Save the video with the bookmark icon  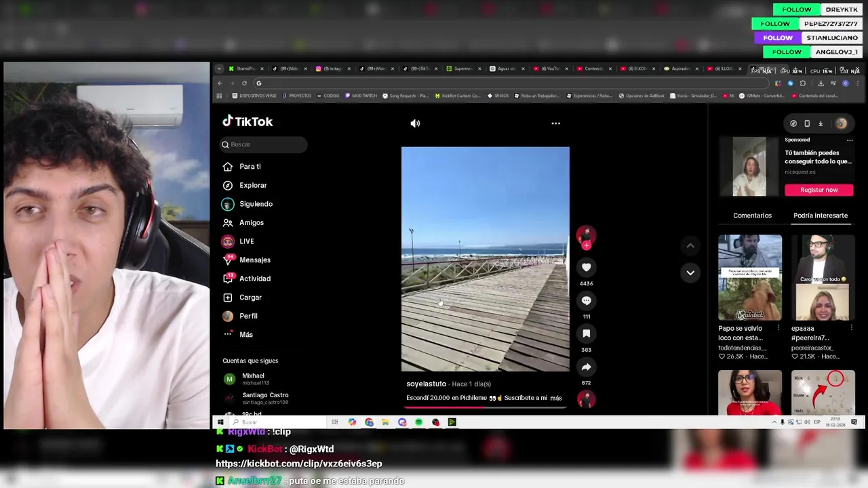[587, 333]
